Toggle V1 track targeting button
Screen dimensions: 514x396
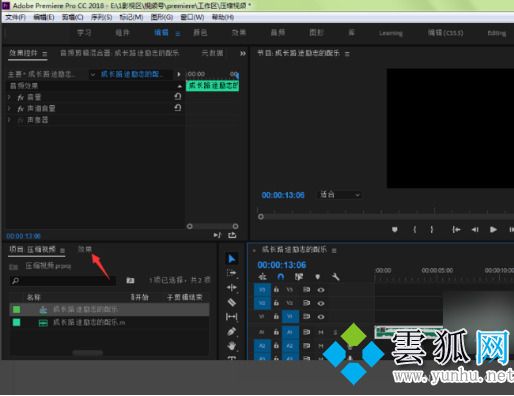(x=290, y=316)
